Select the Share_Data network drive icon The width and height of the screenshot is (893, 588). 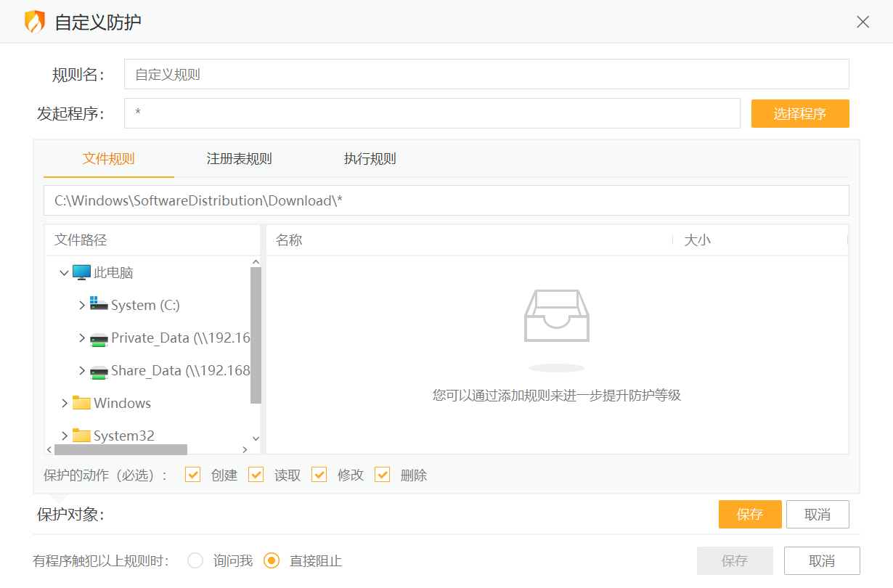99,371
